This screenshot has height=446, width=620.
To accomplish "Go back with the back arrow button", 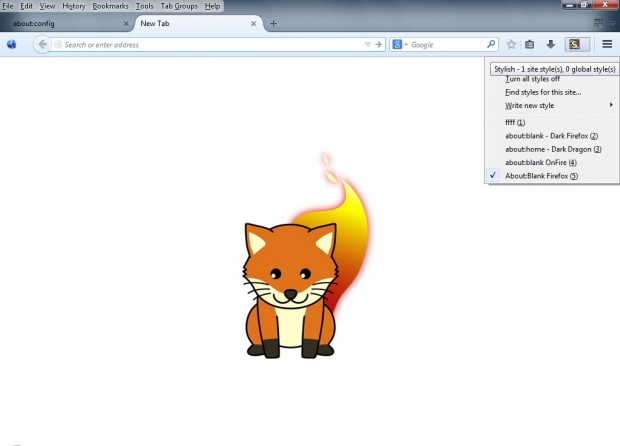I will (42, 44).
